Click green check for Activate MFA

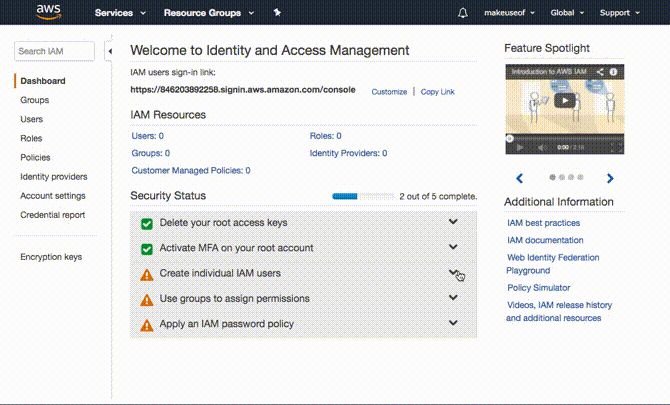pos(147,248)
